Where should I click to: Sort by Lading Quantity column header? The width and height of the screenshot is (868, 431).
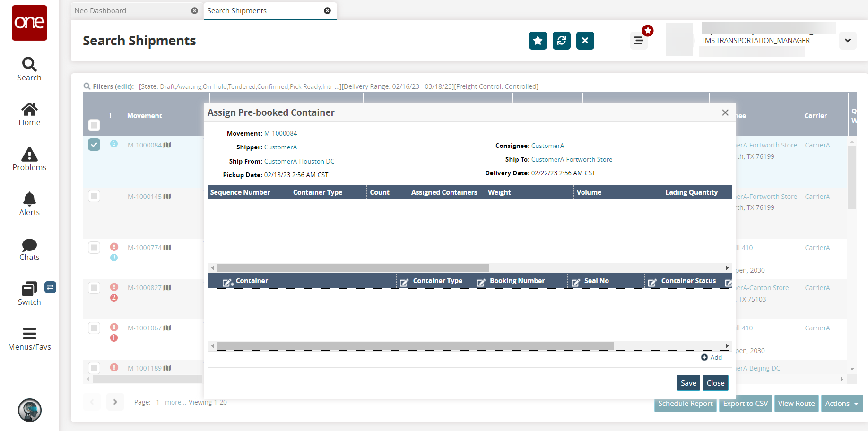[697, 192]
